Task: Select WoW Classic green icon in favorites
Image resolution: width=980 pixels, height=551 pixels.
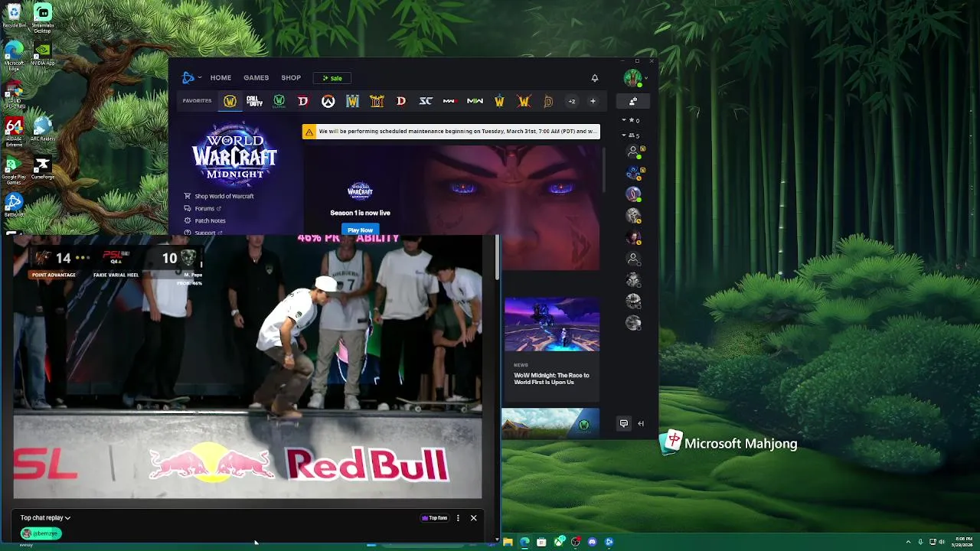Action: click(x=279, y=101)
